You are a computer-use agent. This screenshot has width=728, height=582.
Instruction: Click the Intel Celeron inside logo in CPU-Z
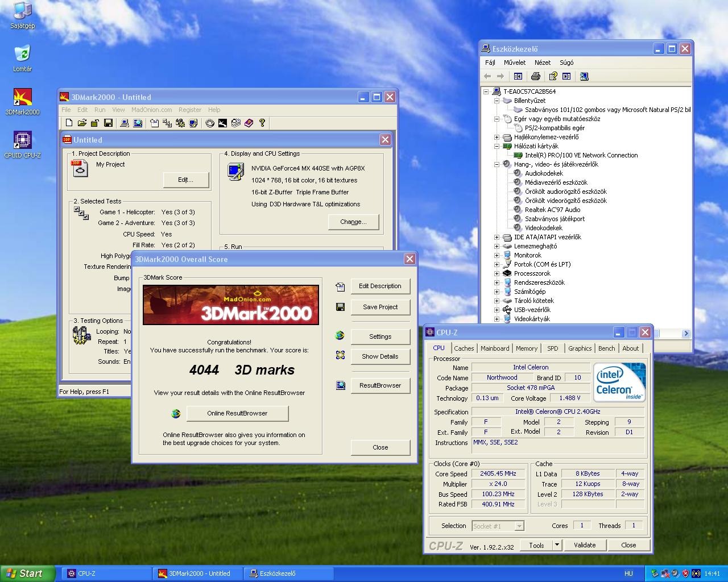[x=620, y=382]
